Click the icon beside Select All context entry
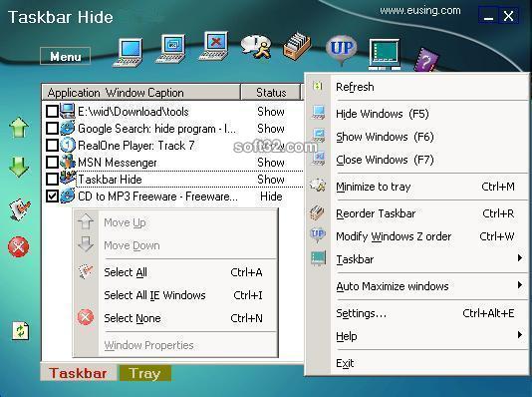532x397 pixels. (x=86, y=271)
